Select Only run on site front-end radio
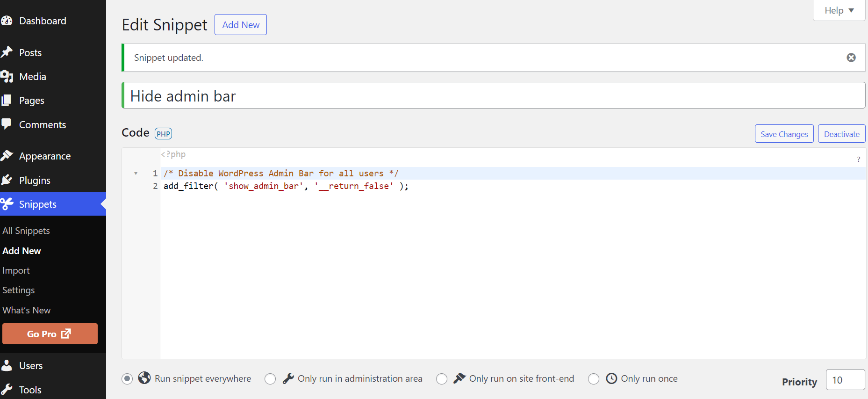Screen dimensions: 868x399 [442, 379]
